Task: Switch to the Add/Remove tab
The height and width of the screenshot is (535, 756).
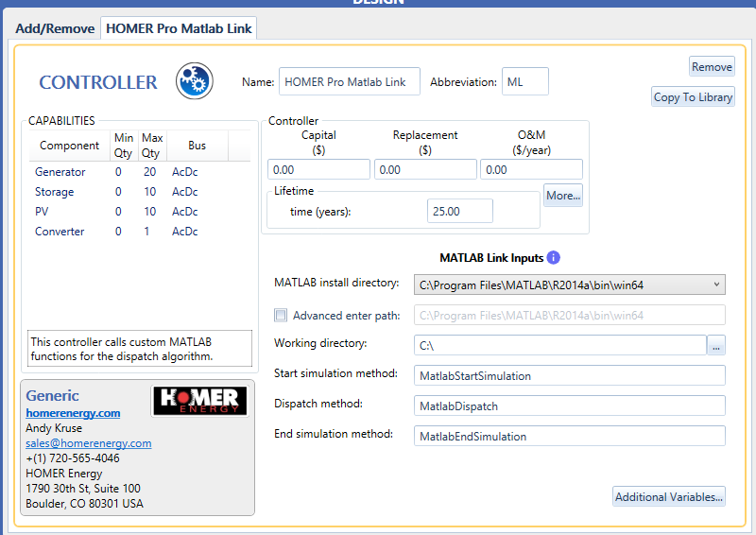Action: pyautogui.click(x=55, y=28)
